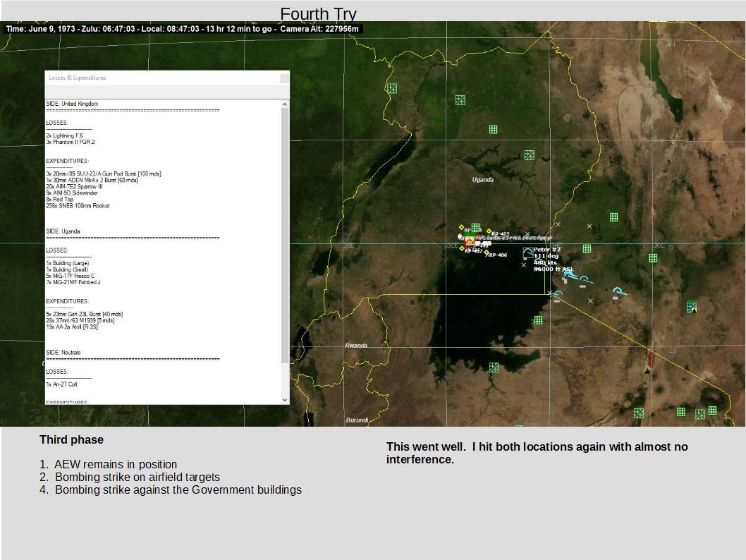Click the scenario time status bar text

182,29
